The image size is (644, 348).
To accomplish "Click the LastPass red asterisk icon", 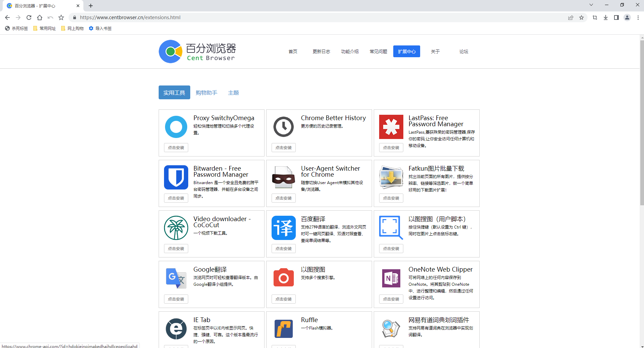I will (391, 127).
